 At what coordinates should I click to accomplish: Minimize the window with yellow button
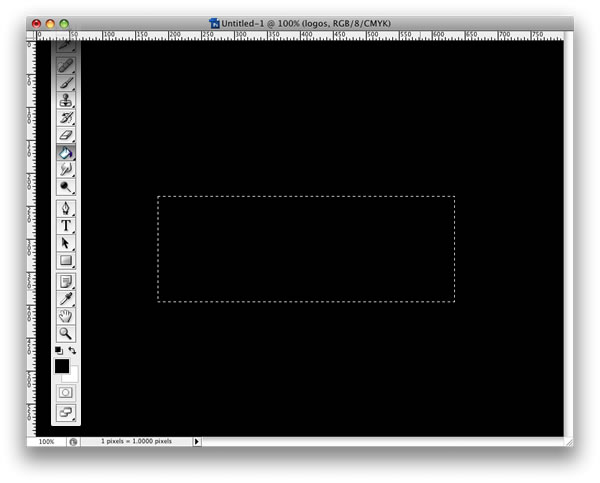coord(50,24)
